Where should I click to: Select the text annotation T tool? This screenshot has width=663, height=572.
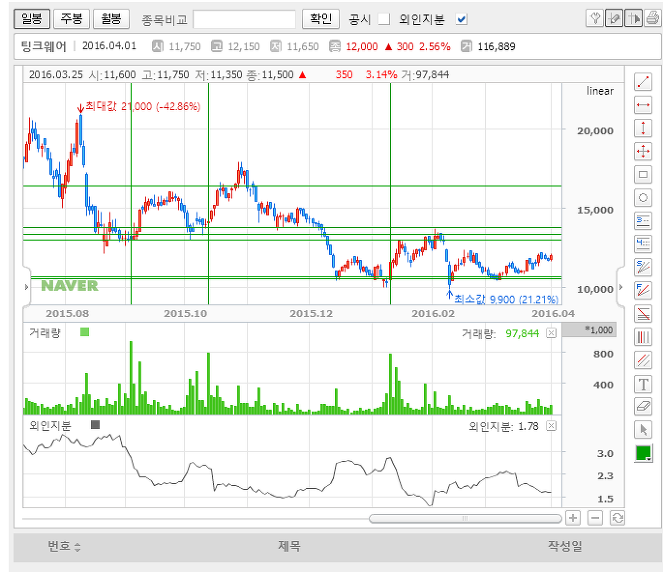(643, 384)
